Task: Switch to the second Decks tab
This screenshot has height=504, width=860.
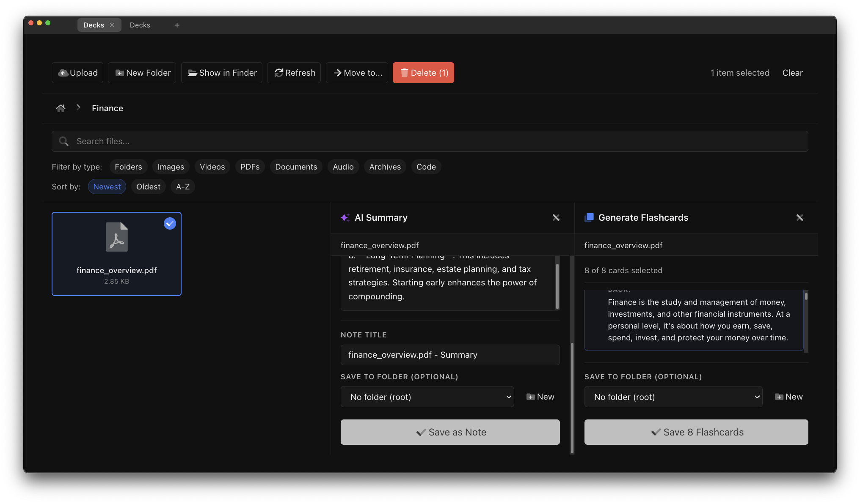Action: point(140,25)
